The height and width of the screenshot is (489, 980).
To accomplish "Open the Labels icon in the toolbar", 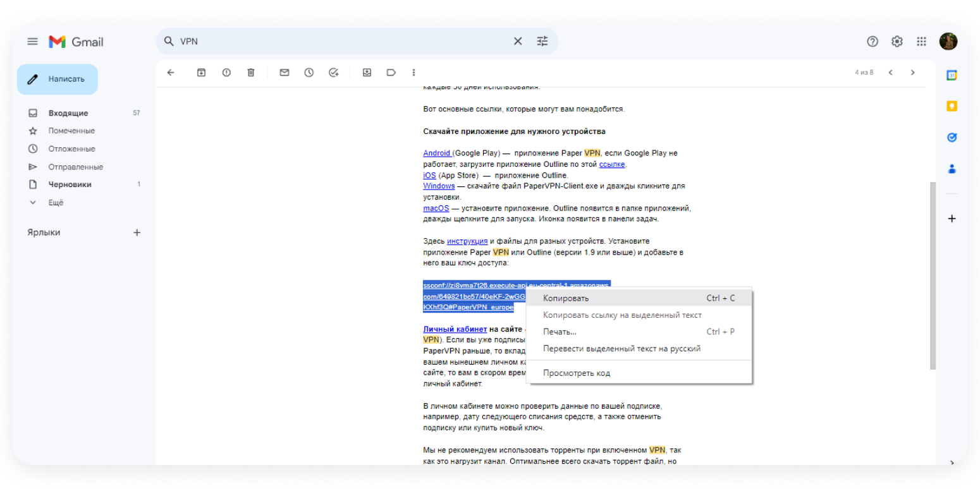I will [x=391, y=73].
